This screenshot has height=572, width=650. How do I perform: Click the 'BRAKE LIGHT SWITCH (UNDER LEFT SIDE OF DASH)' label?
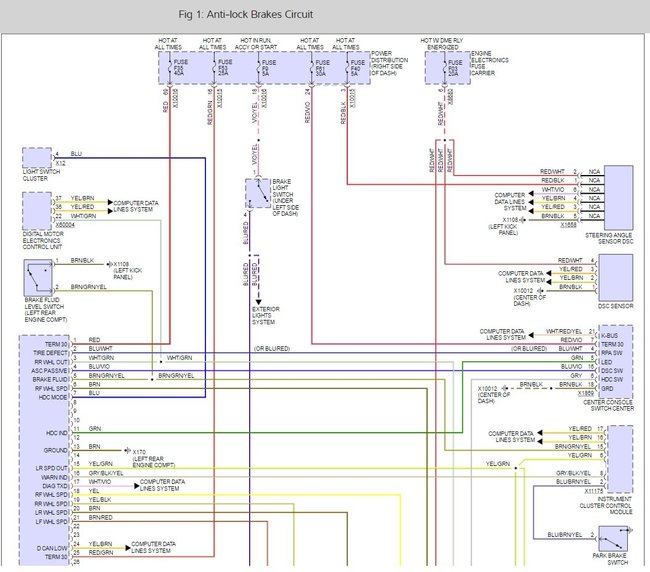[x=285, y=198]
